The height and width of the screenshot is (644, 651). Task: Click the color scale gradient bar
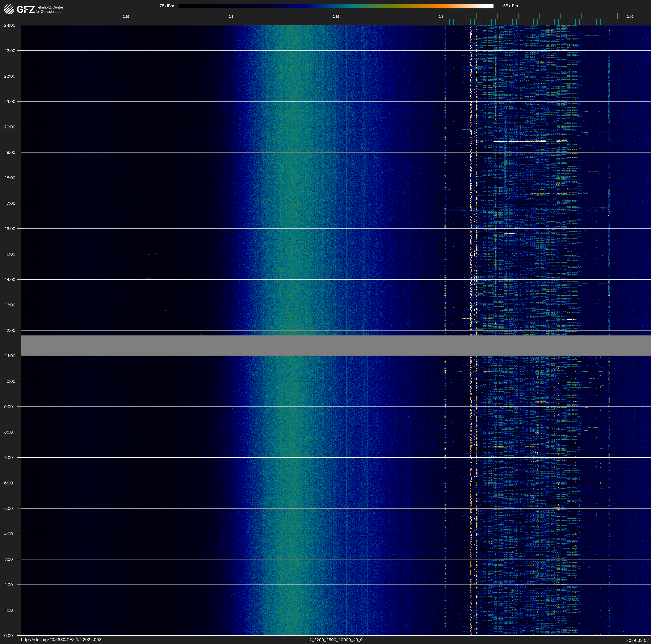point(336,6)
